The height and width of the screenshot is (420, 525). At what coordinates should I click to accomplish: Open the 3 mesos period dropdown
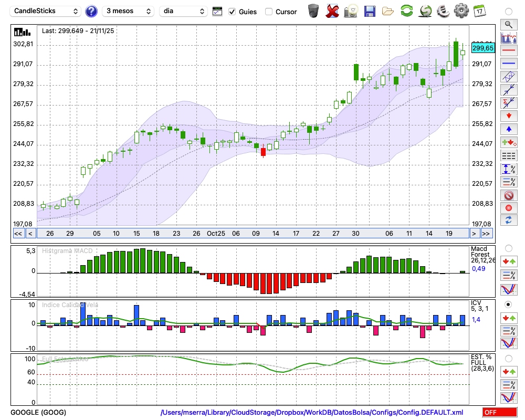point(128,11)
